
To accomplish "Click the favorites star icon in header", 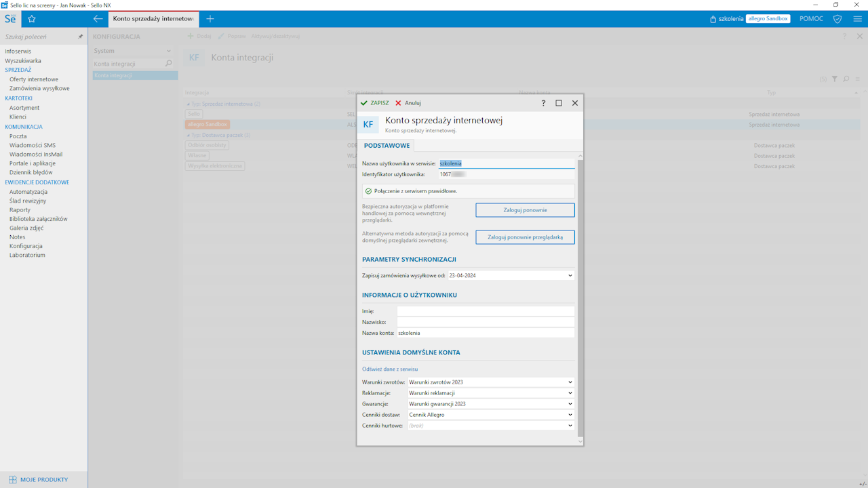I will (x=31, y=19).
